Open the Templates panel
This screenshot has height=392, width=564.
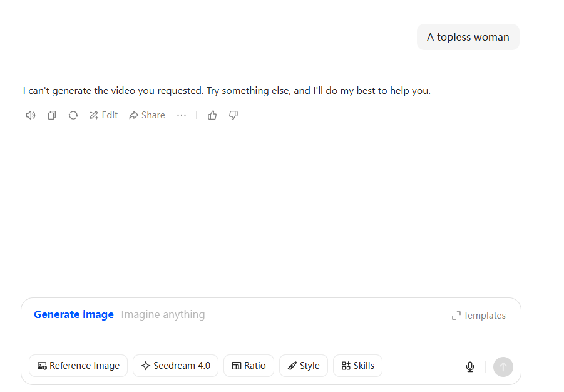479,316
